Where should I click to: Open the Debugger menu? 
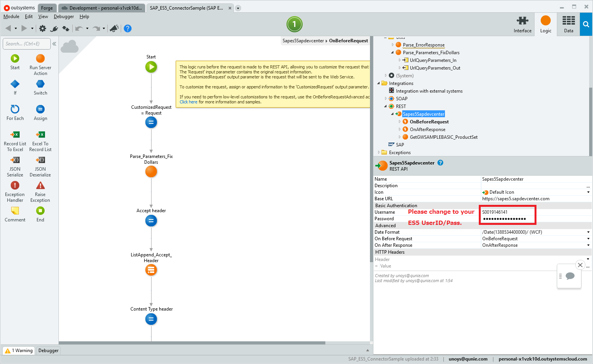click(64, 17)
